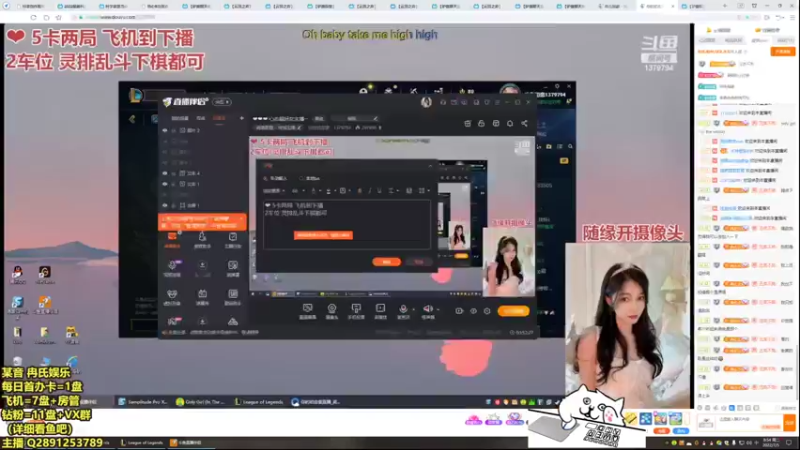This screenshot has width=800, height=450.
Task: Click the orange send button in chat panel
Action: [x=790, y=422]
